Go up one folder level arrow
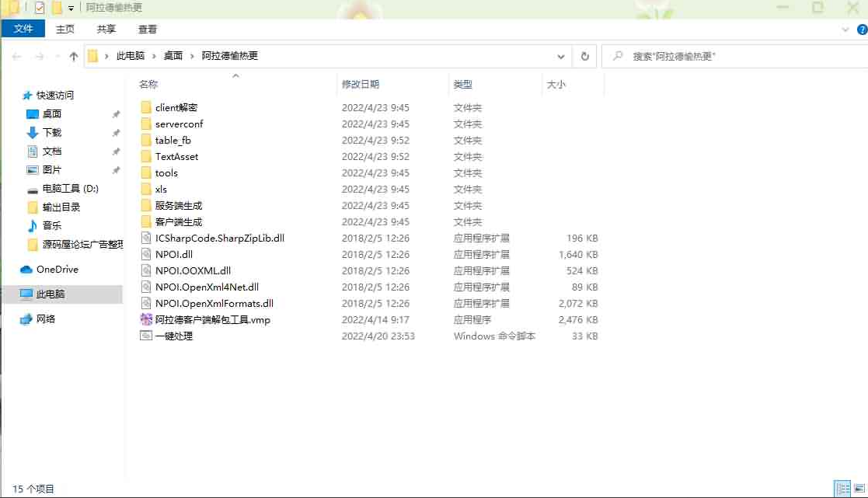Viewport: 868px width, 498px height. (x=74, y=56)
